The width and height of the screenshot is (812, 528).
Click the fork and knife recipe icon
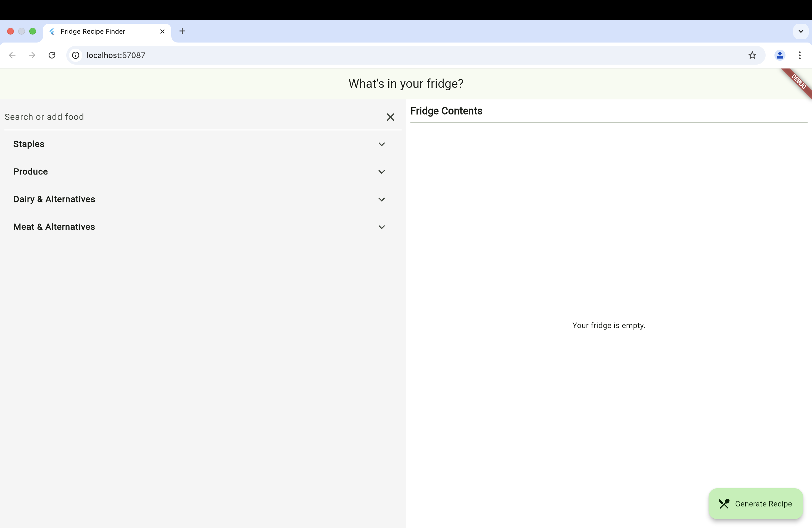[x=724, y=504]
